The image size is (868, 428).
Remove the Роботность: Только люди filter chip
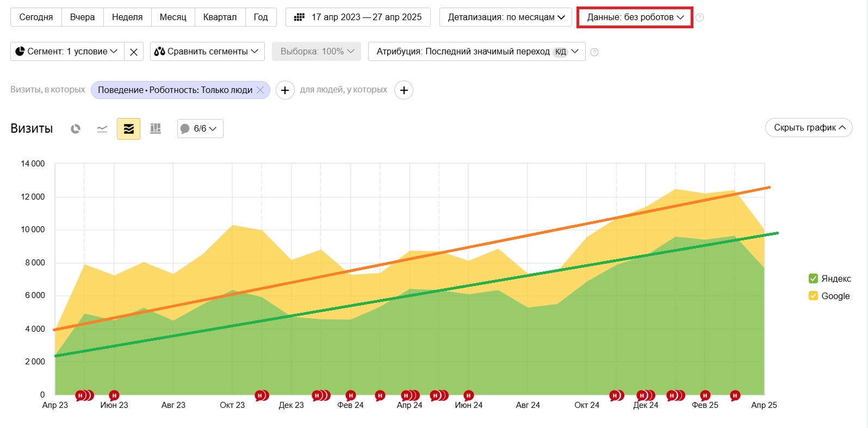[x=261, y=90]
